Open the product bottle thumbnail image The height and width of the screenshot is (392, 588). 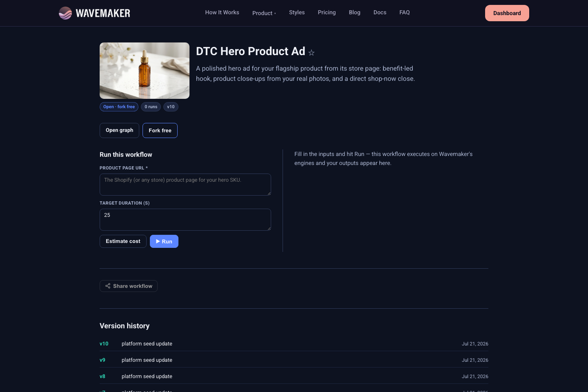[x=144, y=71]
